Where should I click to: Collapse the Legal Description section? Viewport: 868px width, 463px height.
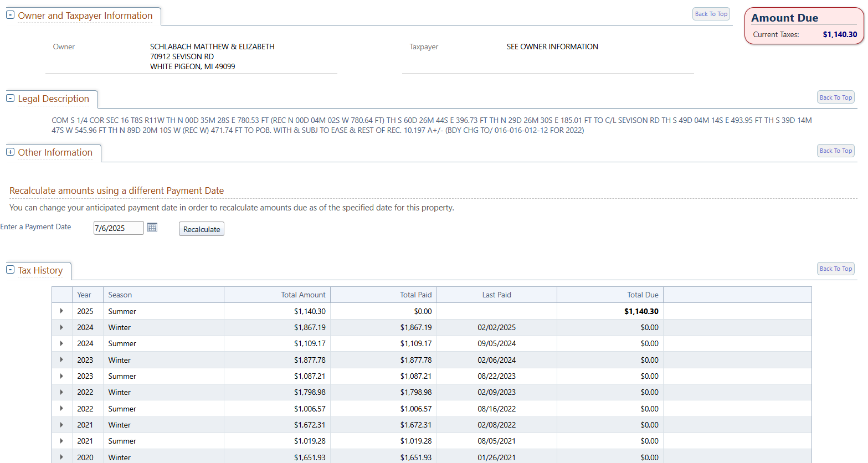coord(10,98)
